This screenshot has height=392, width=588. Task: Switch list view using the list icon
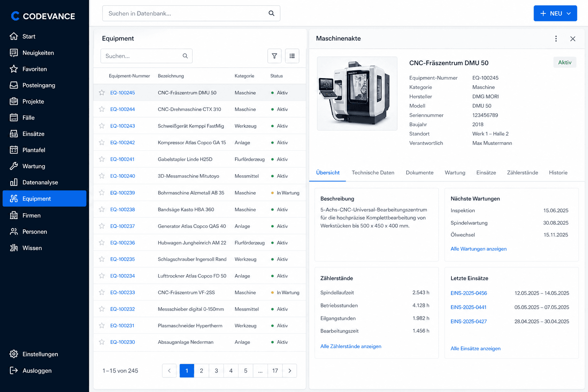pos(292,56)
